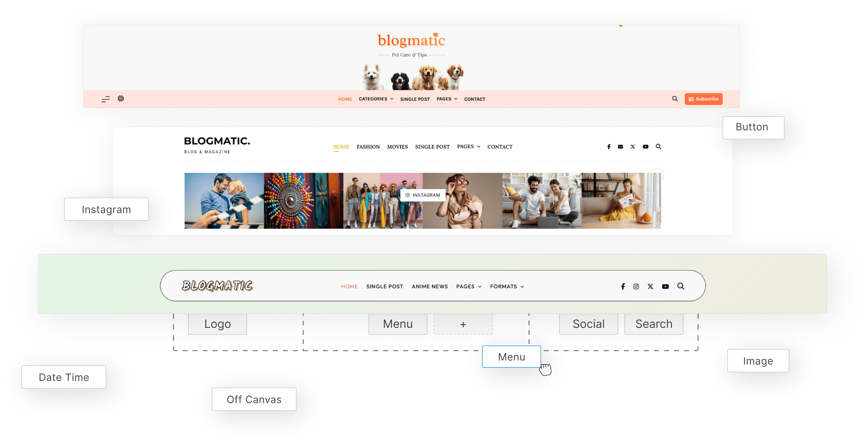Click the search magnifier in the anime header

[681, 286]
